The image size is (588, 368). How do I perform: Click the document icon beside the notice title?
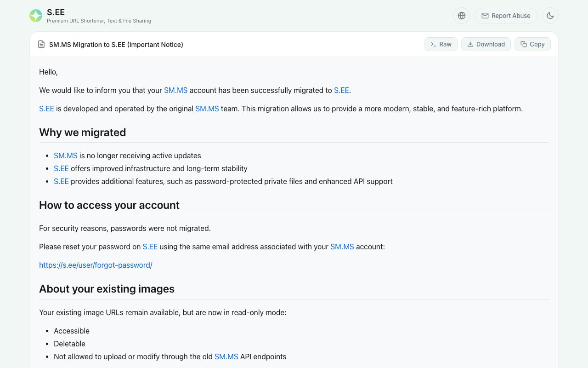tap(41, 44)
